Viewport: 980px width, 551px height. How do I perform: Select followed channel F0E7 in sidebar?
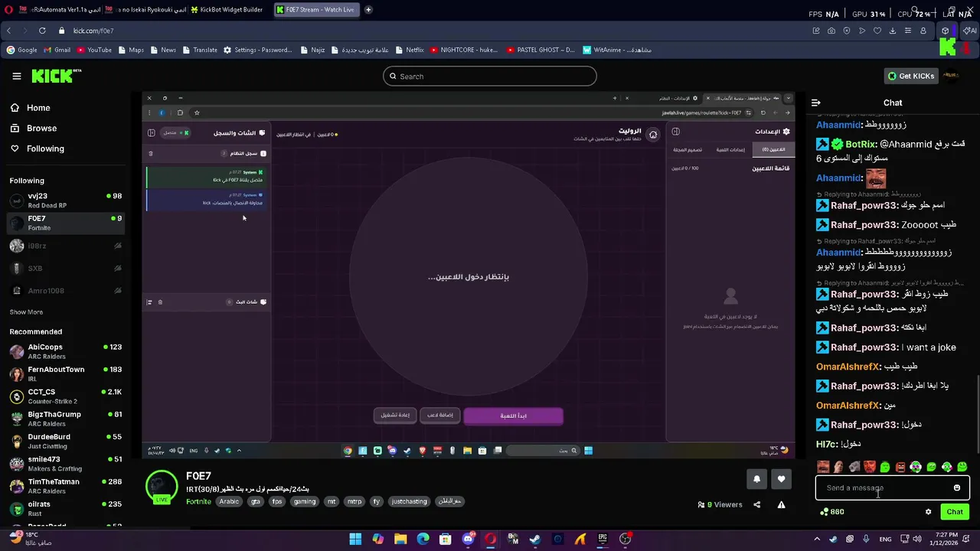pyautogui.click(x=65, y=223)
